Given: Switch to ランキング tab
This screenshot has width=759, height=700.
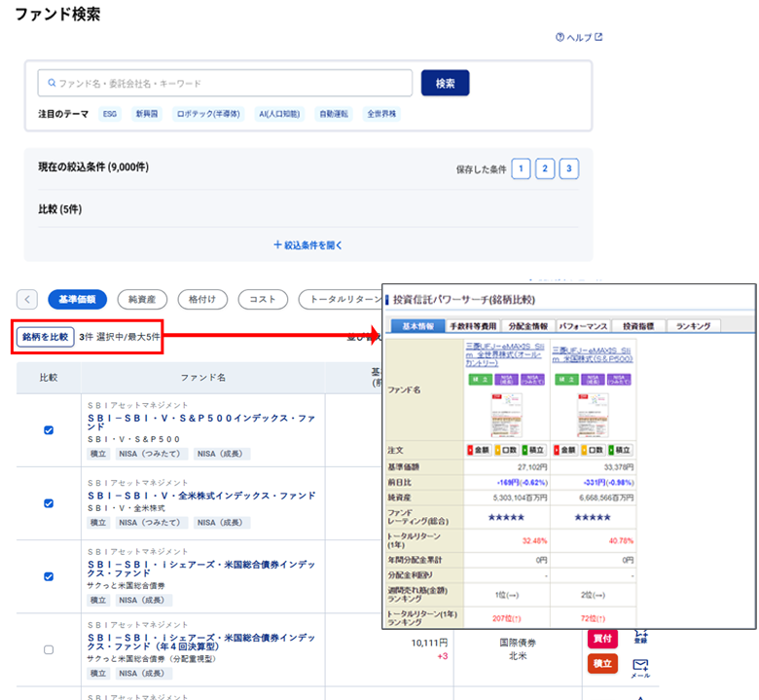Looking at the screenshot, I should (x=693, y=326).
